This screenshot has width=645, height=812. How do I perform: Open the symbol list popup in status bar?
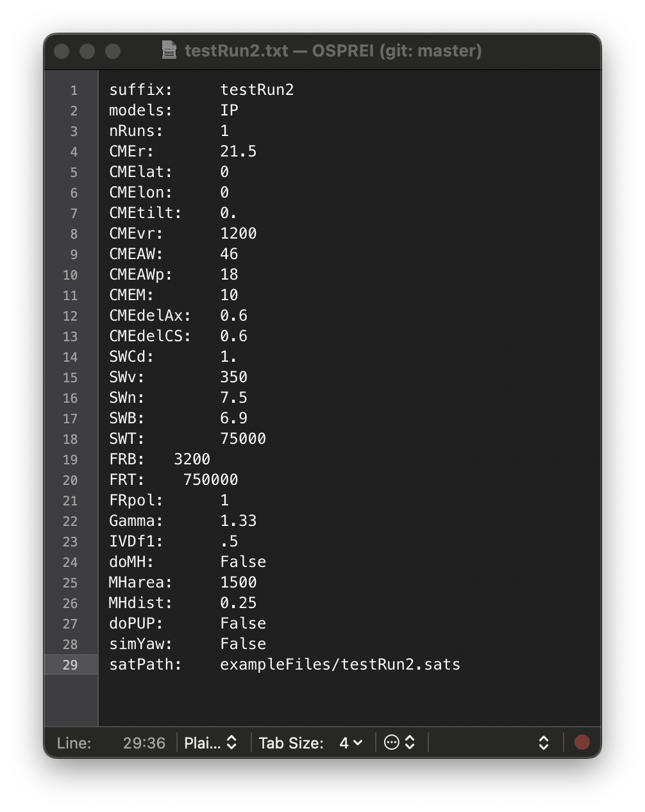pyautogui.click(x=543, y=743)
